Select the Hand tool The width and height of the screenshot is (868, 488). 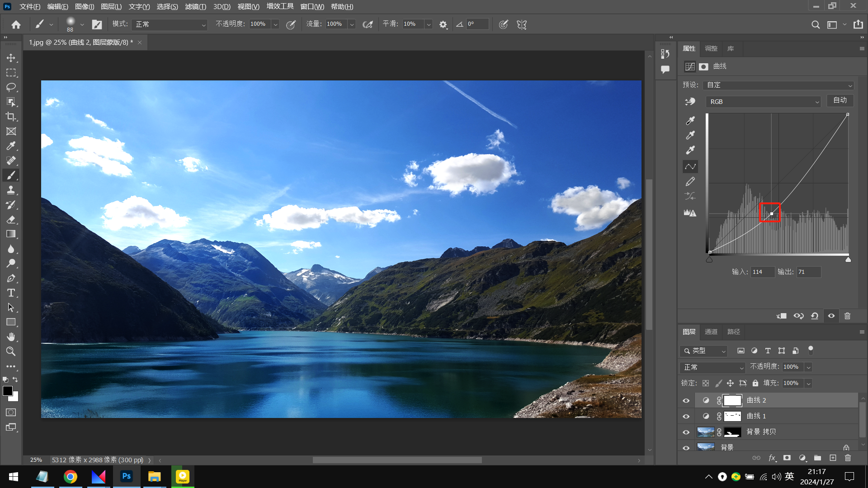[x=11, y=337]
